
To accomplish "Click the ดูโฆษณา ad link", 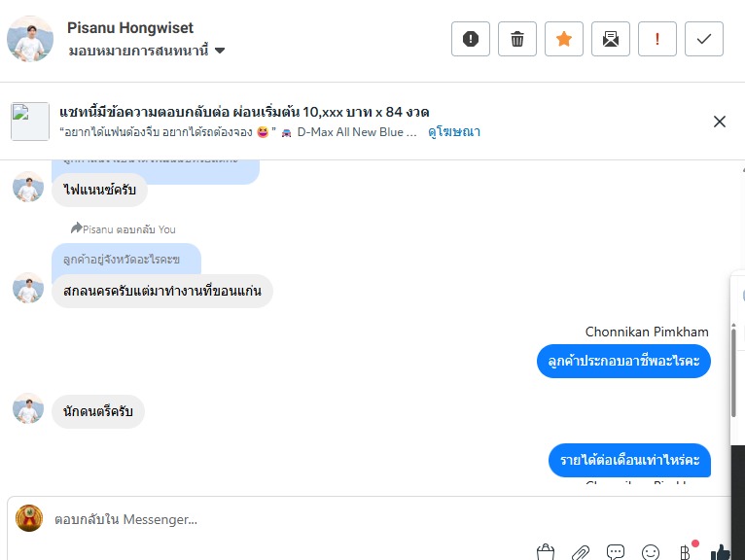I will (x=454, y=131).
